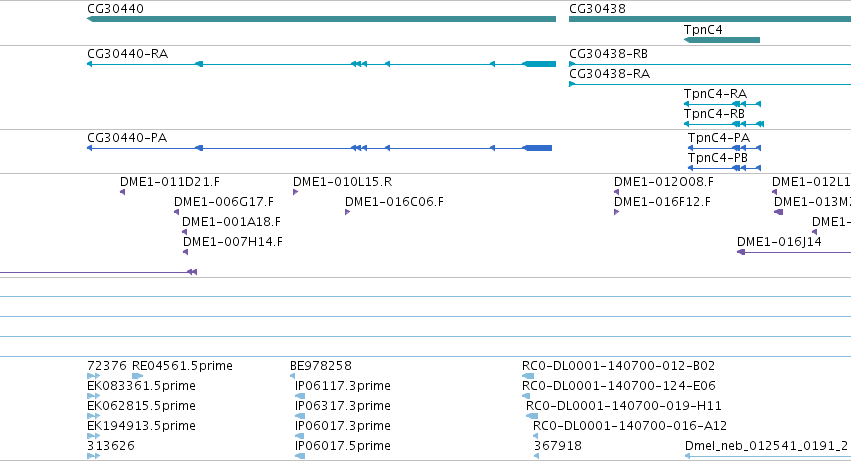
Task: Select the DME1-011D21.F label
Action: (170, 182)
